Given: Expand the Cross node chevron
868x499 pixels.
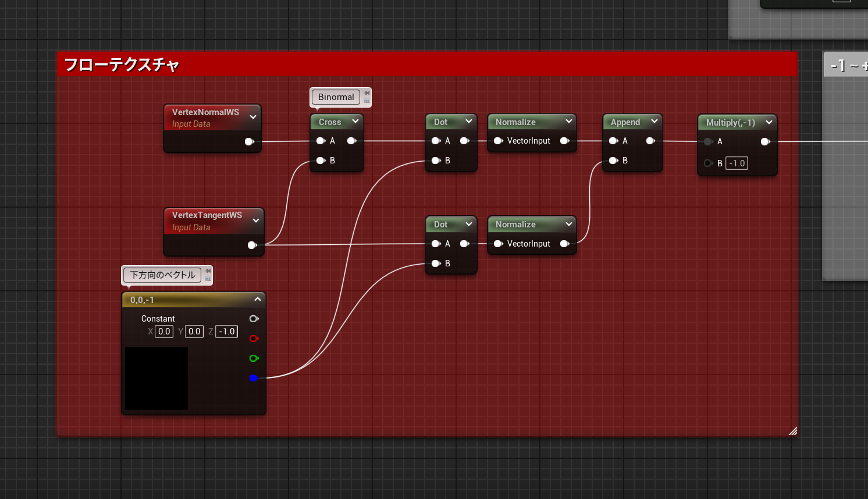Looking at the screenshot, I should point(355,122).
